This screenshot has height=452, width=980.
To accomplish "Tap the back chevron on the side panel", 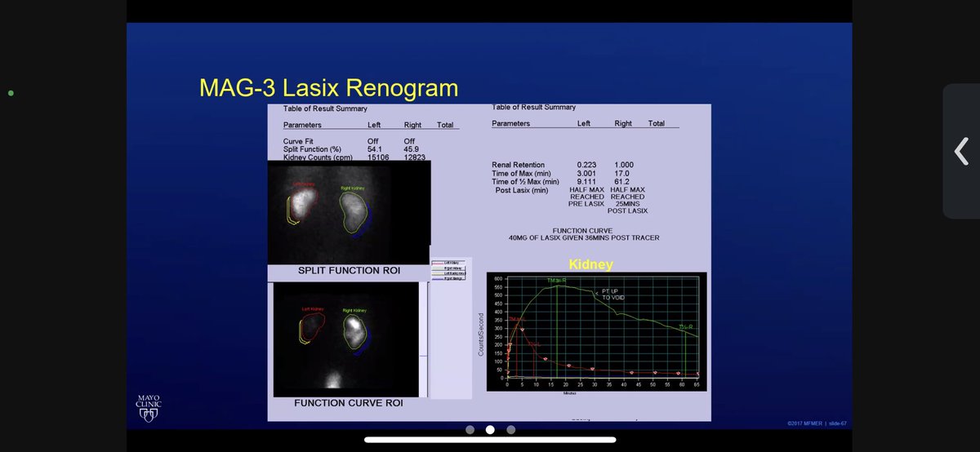I will [x=961, y=151].
